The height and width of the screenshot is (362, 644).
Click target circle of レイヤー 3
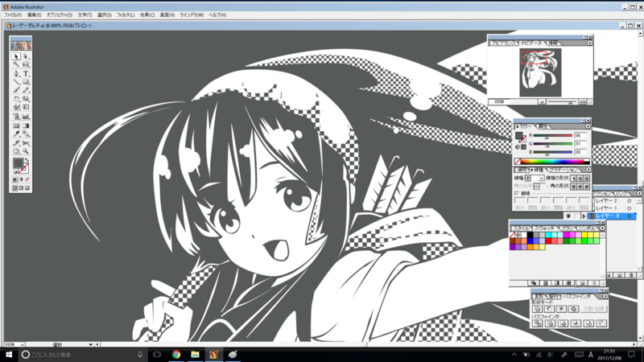click(x=630, y=216)
